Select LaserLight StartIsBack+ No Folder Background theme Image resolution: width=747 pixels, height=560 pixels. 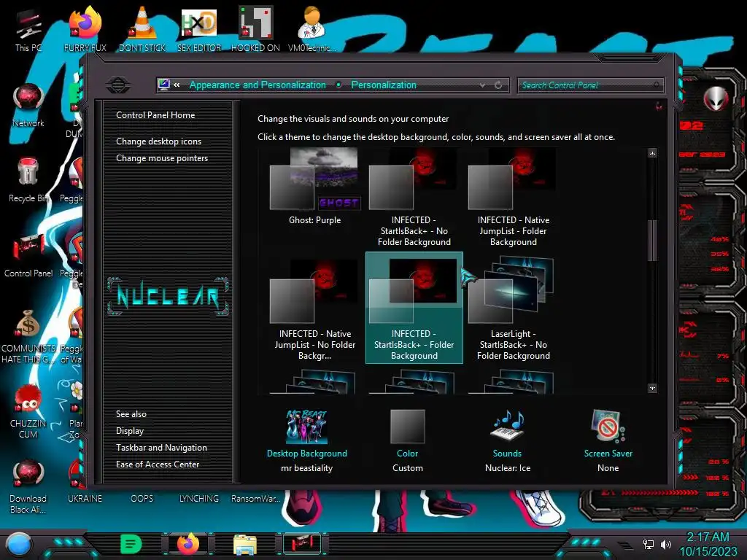514,308
